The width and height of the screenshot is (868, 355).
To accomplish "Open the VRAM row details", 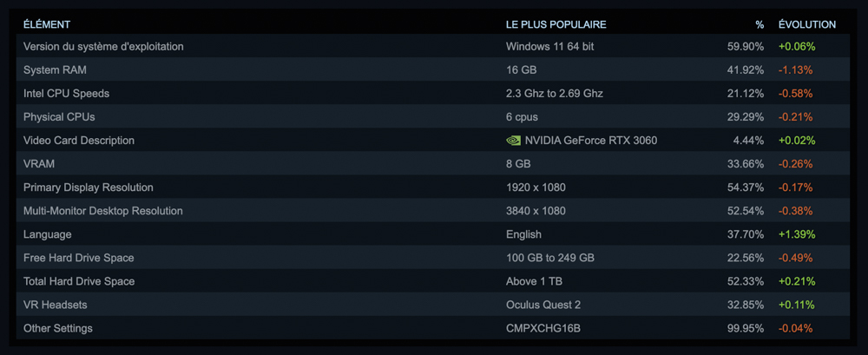I will click(433, 164).
